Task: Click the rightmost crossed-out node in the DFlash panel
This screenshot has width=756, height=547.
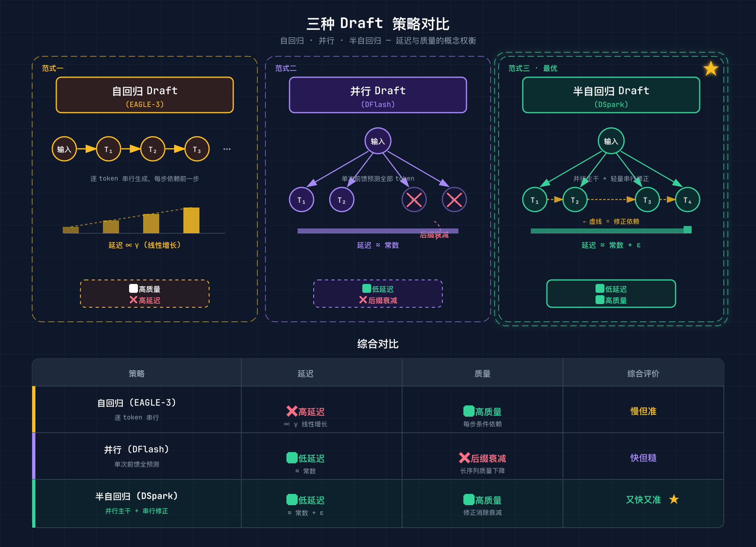Action: click(x=454, y=199)
